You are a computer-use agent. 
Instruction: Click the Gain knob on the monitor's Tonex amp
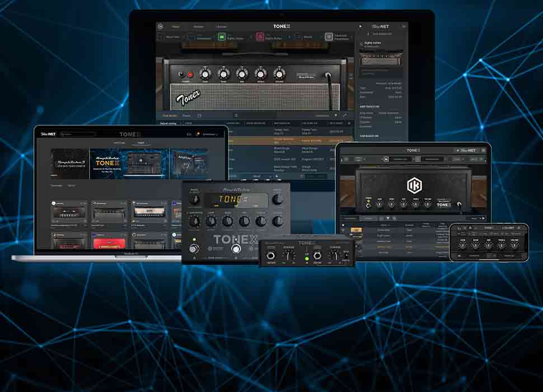pos(205,74)
